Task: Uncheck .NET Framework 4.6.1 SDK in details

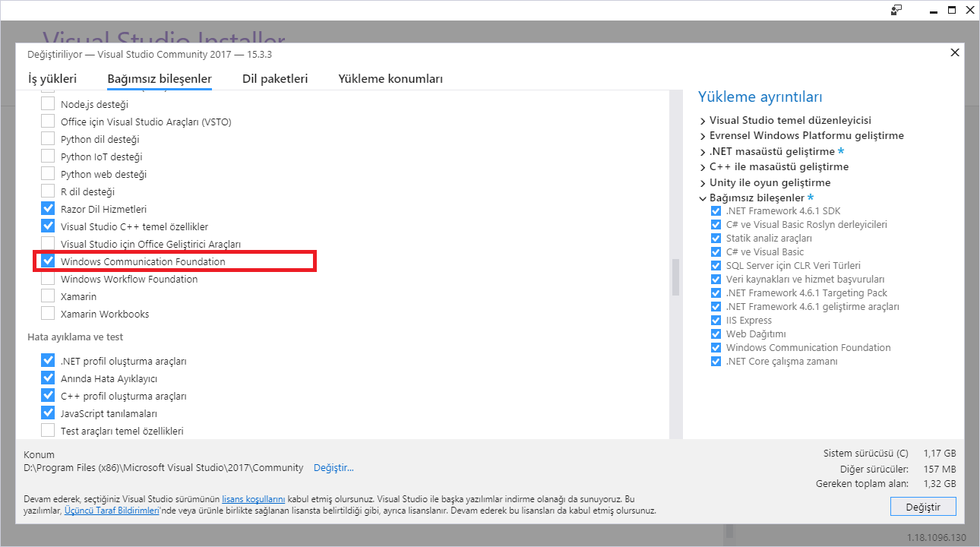Action: coord(716,211)
